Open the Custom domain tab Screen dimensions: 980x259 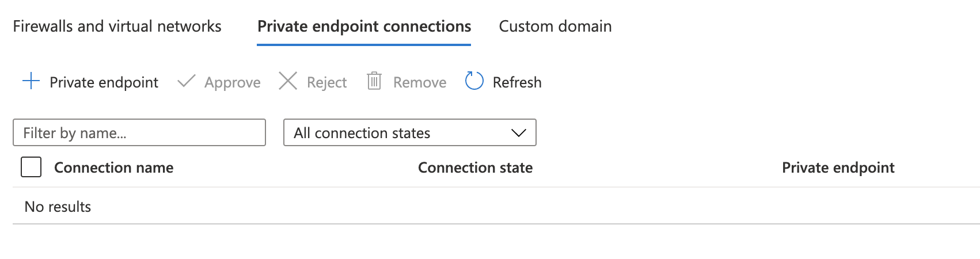coord(555,26)
